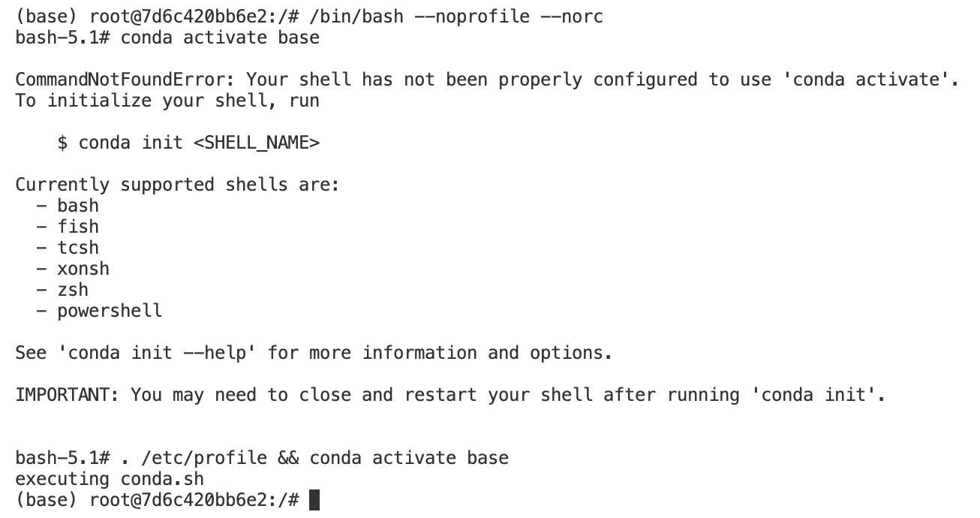Click the 'To initialize your shell, run' line
Viewport: 980px width, 518px height.
pos(167,101)
